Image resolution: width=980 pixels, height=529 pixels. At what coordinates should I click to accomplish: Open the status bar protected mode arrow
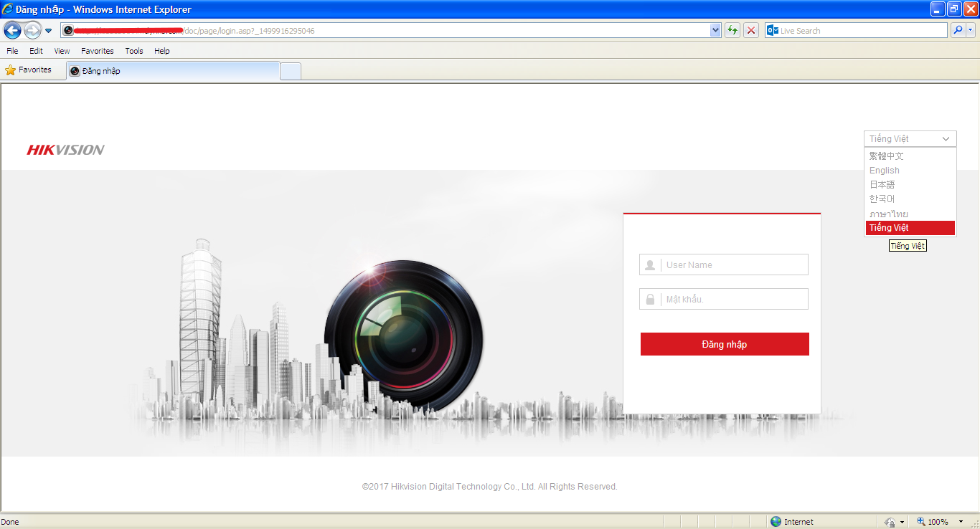[x=902, y=522]
